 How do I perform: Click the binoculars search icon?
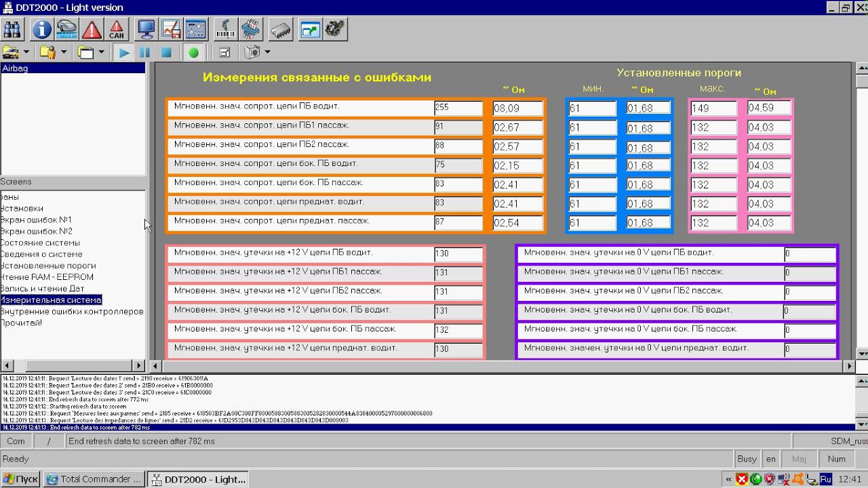click(12, 29)
